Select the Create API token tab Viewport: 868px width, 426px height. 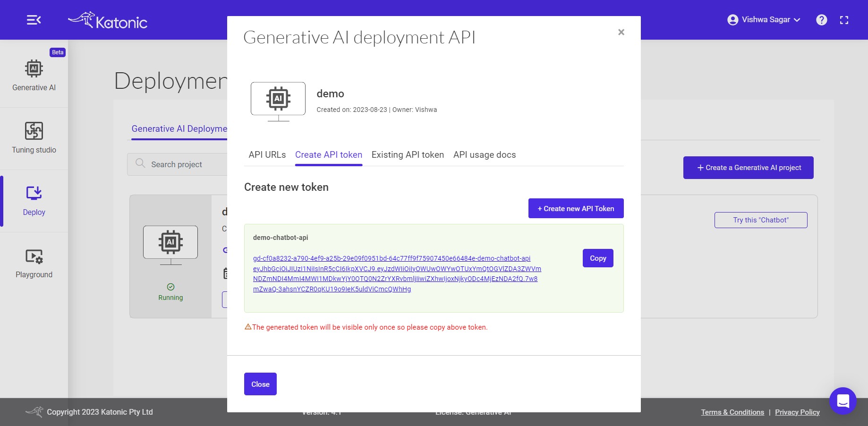(x=329, y=155)
